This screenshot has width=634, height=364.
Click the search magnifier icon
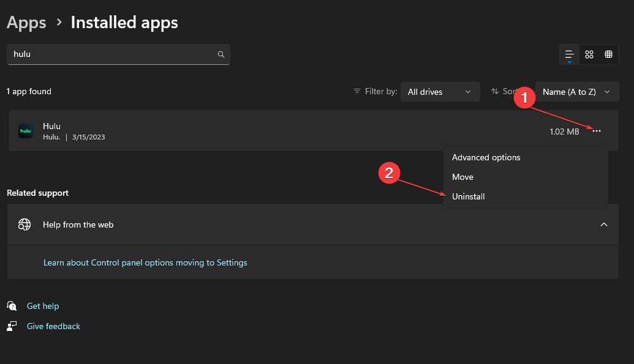coord(221,54)
